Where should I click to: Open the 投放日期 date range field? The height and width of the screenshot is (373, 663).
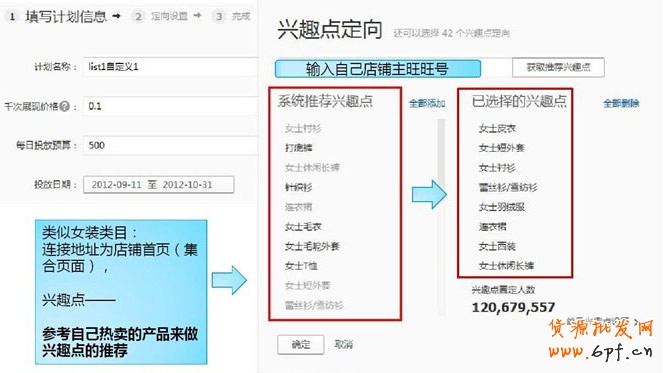pos(159,185)
